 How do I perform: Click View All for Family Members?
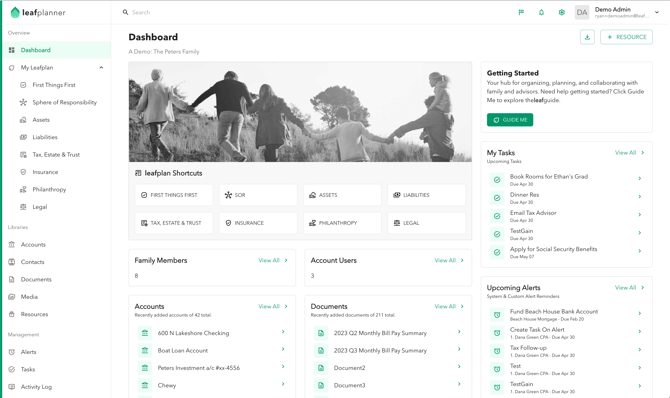click(273, 260)
